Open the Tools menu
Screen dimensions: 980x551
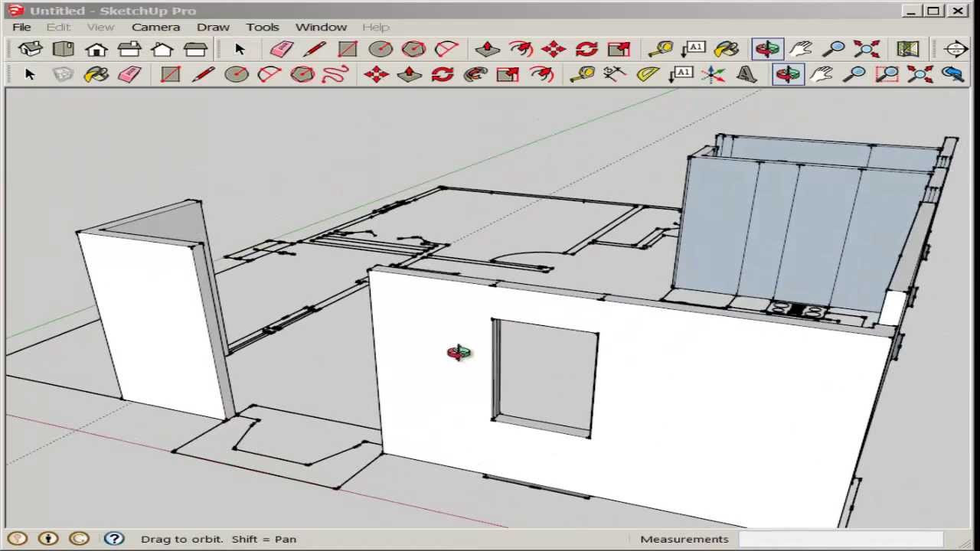tap(262, 27)
